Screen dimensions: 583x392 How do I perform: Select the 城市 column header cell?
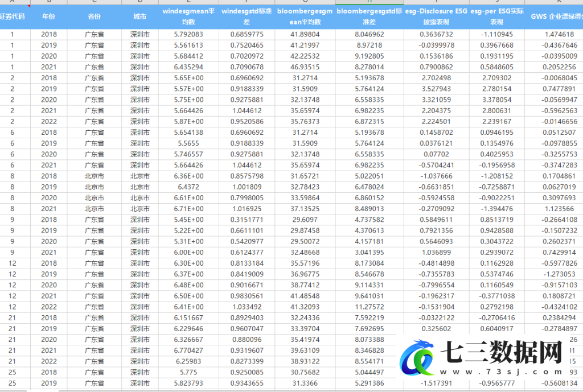click(140, 16)
